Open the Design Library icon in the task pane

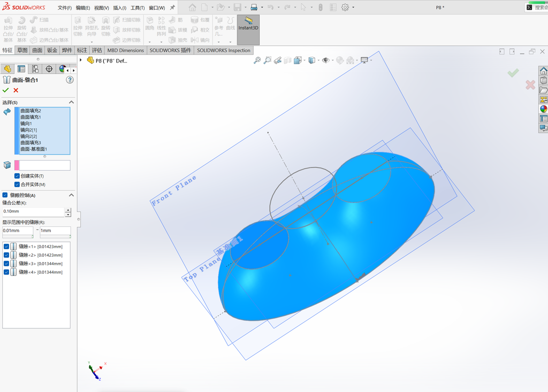click(x=544, y=80)
